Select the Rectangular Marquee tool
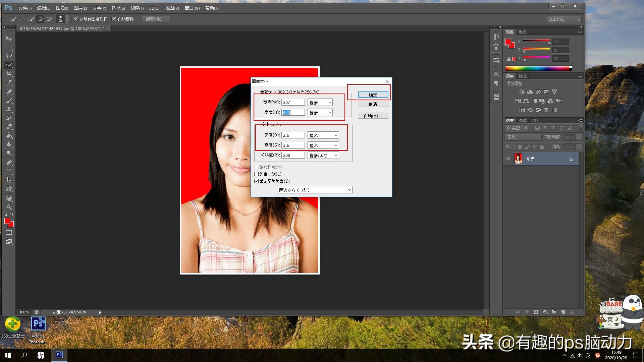 click(9, 47)
